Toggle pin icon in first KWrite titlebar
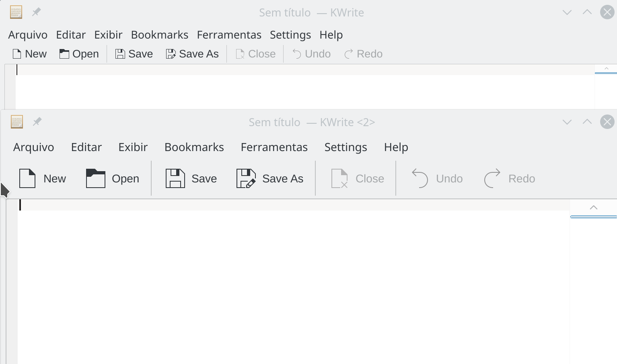 36,12
